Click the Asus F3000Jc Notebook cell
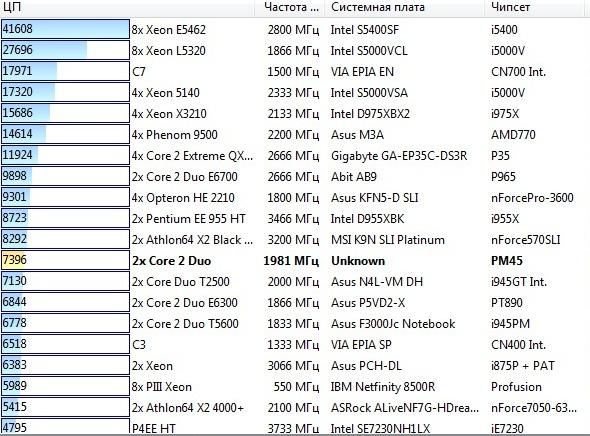This screenshot has width=590, height=436. click(x=393, y=324)
